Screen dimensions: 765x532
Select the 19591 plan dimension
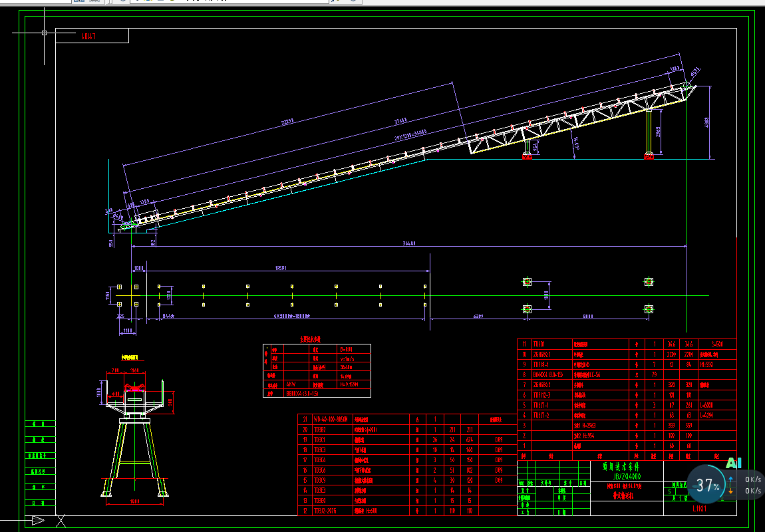point(281,267)
